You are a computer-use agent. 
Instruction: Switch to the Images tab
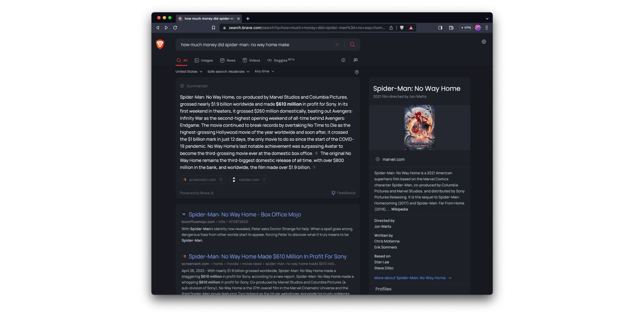tap(203, 60)
